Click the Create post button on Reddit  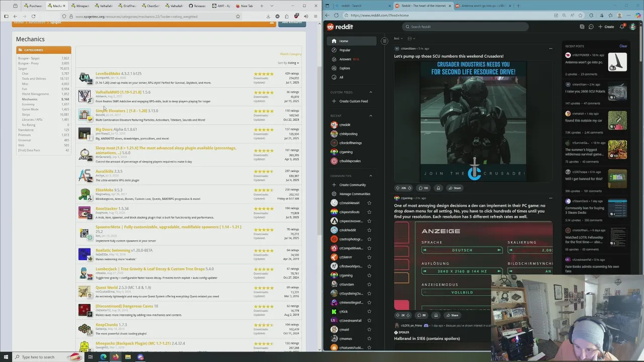[x=606, y=27]
